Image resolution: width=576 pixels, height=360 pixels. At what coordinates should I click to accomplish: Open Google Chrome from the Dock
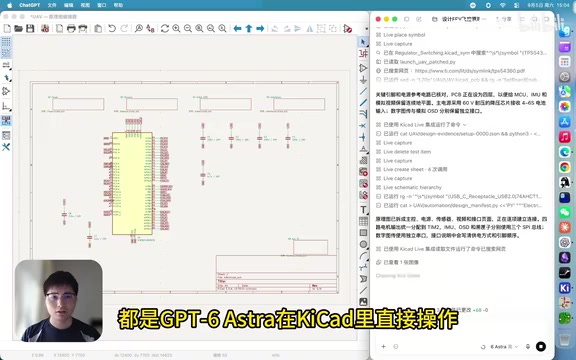coord(565,167)
